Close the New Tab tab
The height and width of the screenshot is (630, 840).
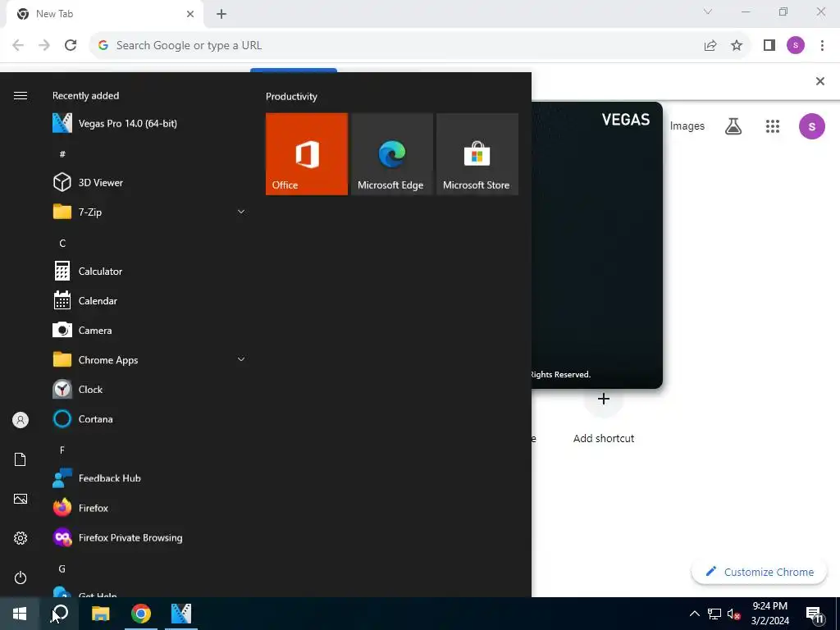click(x=190, y=14)
